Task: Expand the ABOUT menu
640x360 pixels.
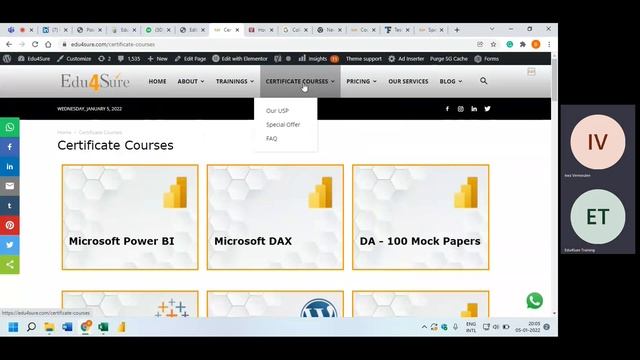Action: click(x=191, y=81)
